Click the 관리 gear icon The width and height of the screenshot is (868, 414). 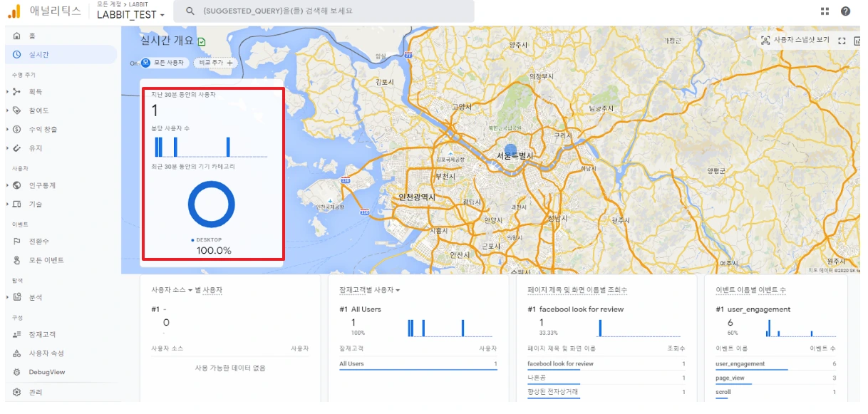click(17, 392)
